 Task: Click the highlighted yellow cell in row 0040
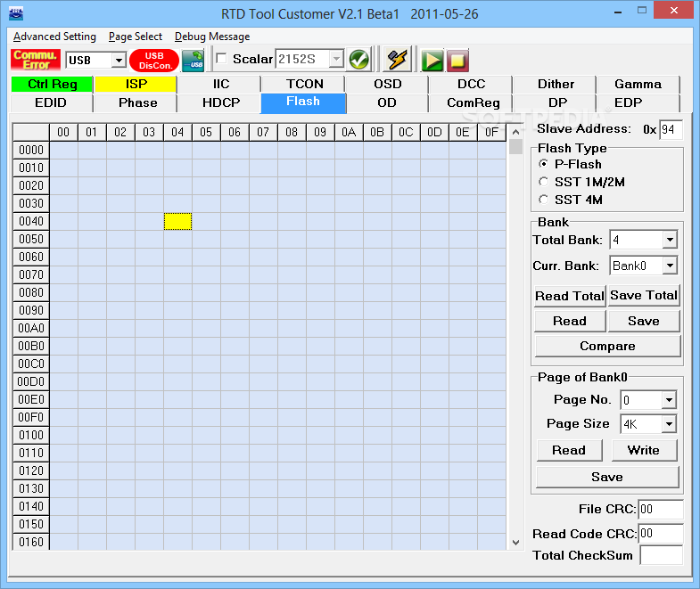pyautogui.click(x=177, y=221)
